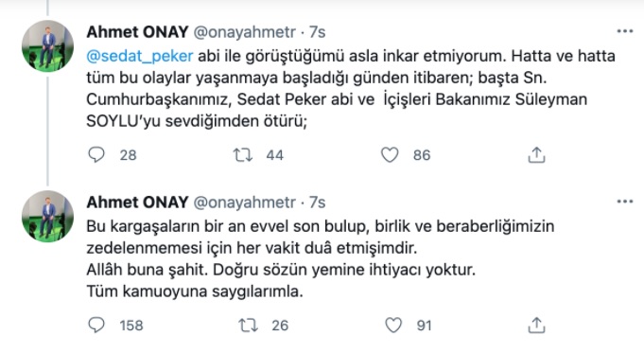Like the first tweet with 86 likes
This screenshot has width=644, height=353.
390,155
